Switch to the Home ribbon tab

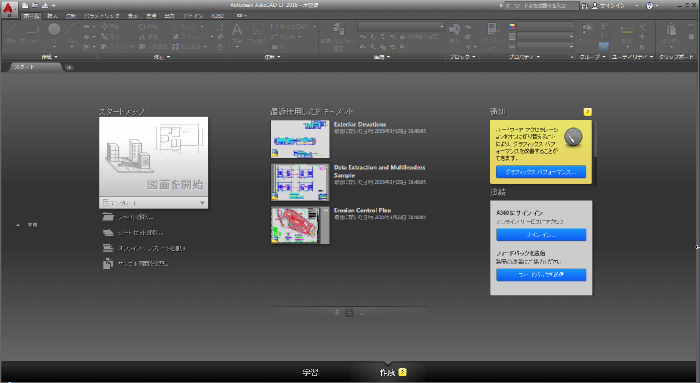pyautogui.click(x=31, y=16)
